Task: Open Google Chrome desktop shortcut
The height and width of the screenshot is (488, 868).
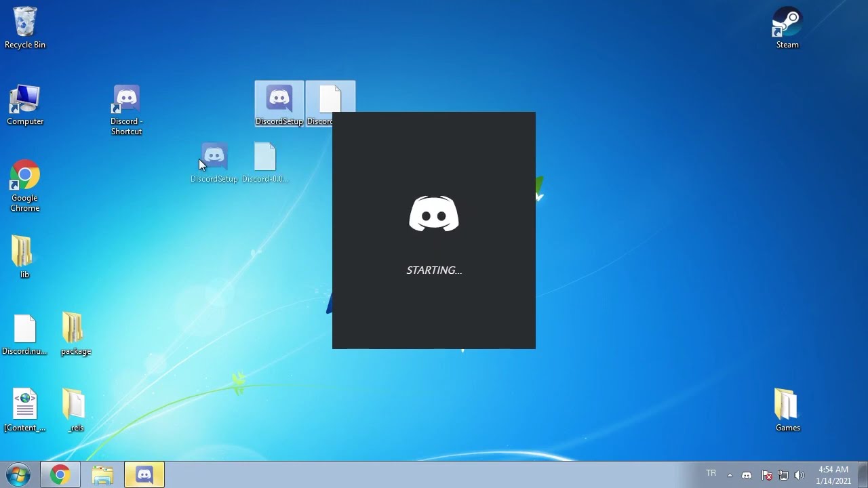Action: click(24, 186)
